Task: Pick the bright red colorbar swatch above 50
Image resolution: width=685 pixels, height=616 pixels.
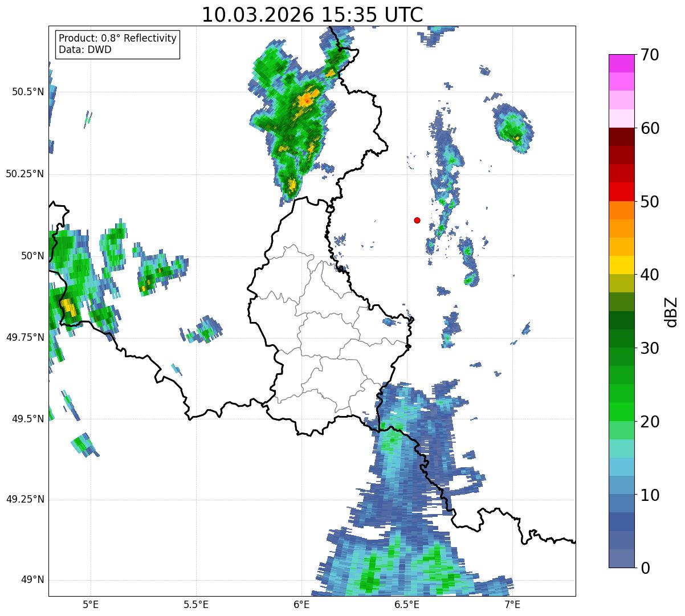Action: 621,191
